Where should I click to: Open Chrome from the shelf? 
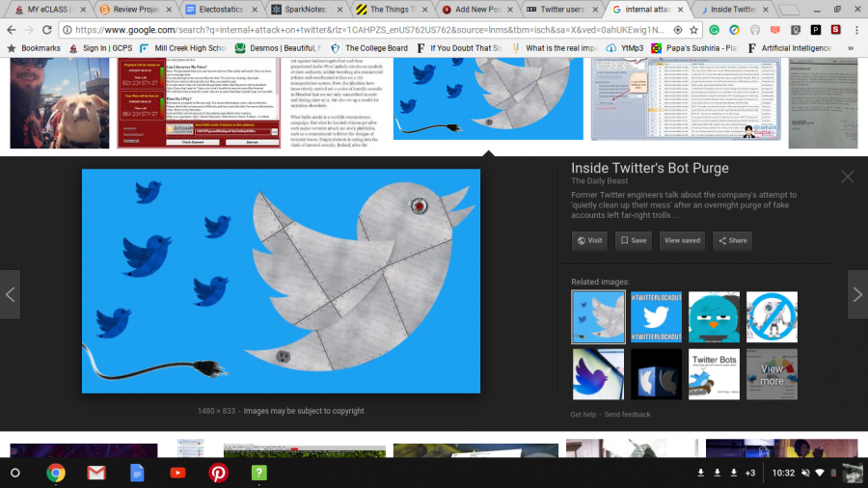(55, 474)
